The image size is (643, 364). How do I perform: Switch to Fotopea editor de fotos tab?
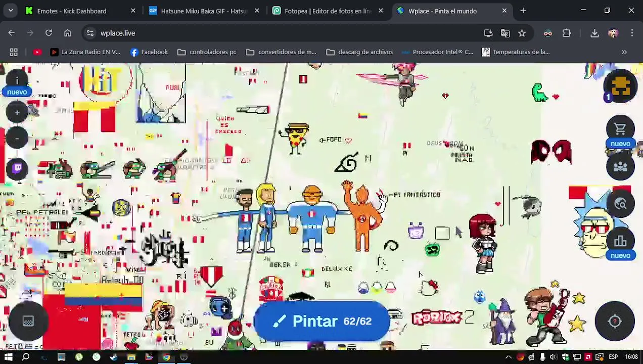pos(328,11)
